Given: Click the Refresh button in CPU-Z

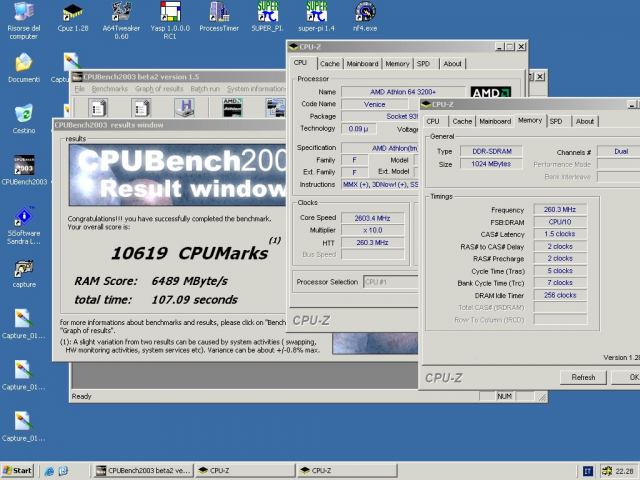Looking at the screenshot, I should click(x=583, y=378).
